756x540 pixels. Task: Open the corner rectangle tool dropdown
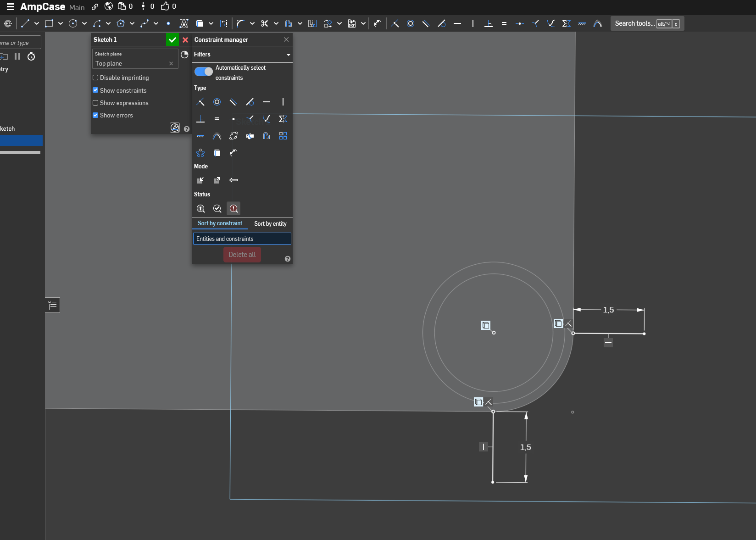(x=61, y=23)
